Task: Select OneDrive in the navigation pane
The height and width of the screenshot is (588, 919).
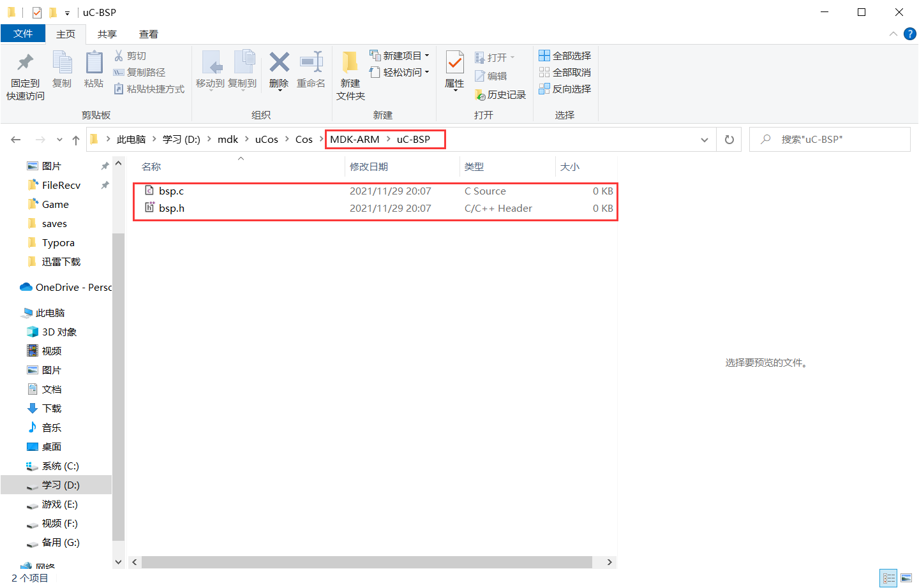Action: pyautogui.click(x=66, y=287)
